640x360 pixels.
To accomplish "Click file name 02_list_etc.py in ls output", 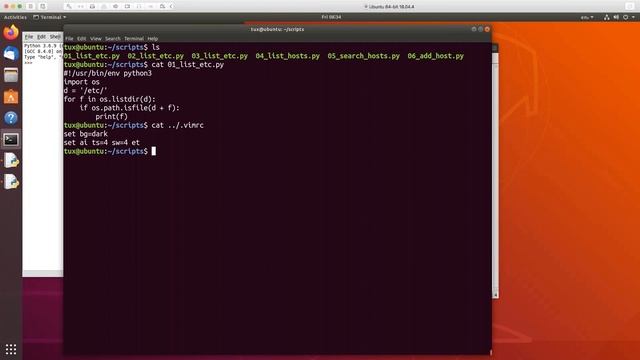I will pyautogui.click(x=156, y=56).
